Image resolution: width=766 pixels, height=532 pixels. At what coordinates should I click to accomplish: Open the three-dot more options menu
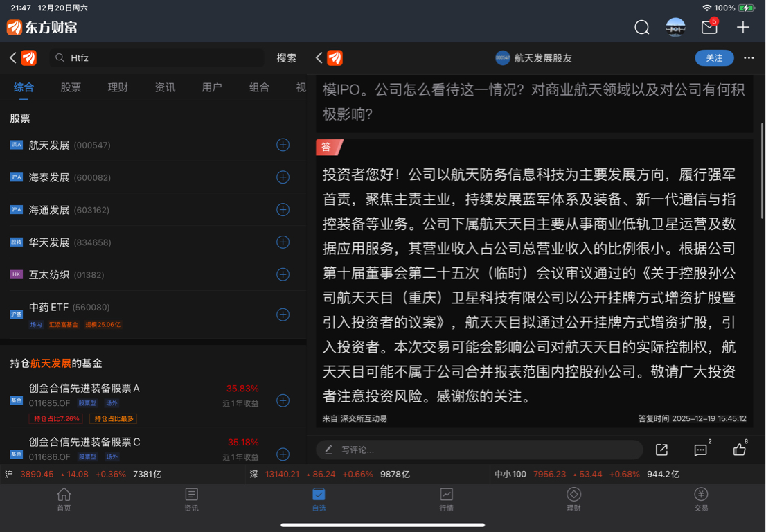[x=749, y=57]
